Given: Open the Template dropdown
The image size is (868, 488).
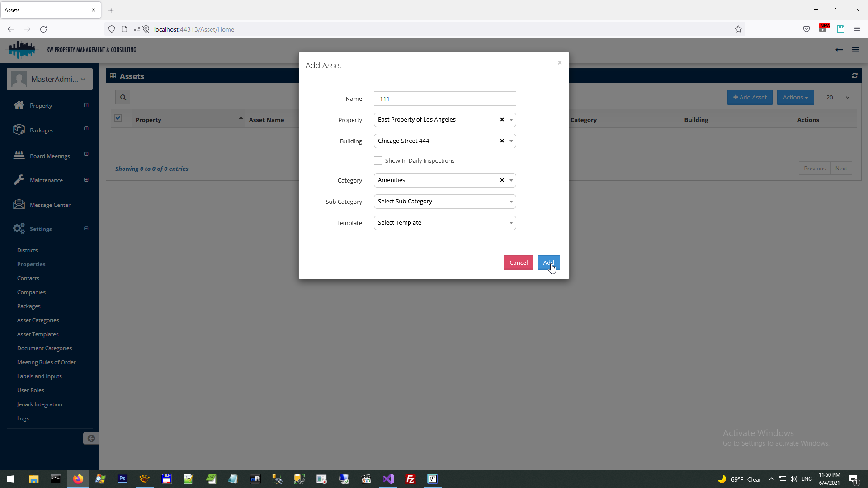Looking at the screenshot, I should tap(444, 223).
